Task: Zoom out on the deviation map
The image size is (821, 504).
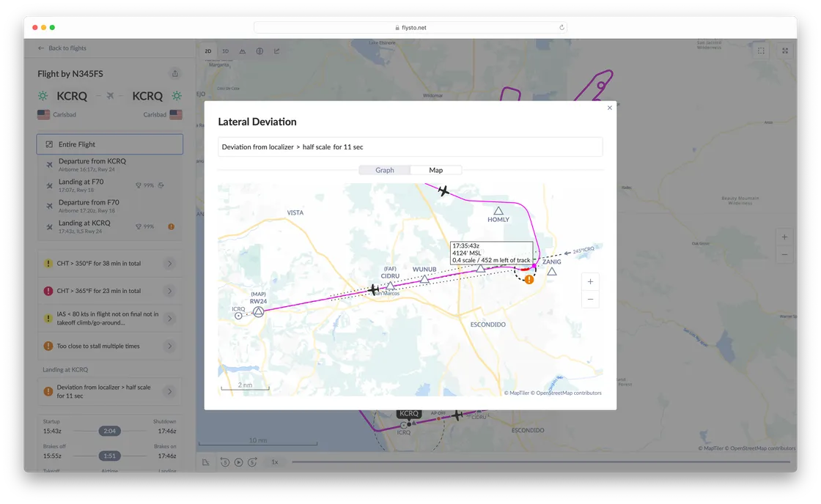Action: 590,300
